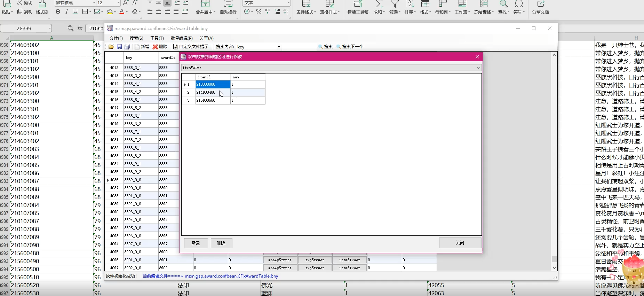Click the 搜索 magnifier button in editor toolbar
This screenshot has height=296, width=644.
tap(326, 47)
